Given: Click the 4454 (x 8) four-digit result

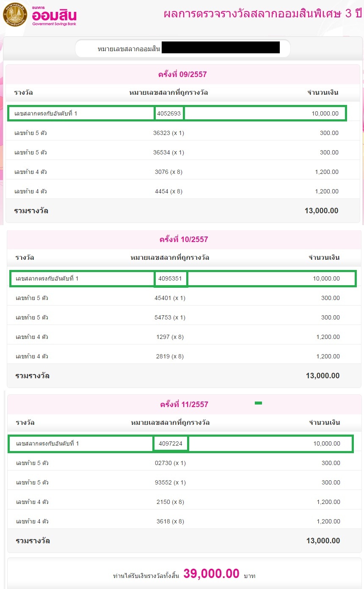Looking at the screenshot, I should (x=168, y=191).
